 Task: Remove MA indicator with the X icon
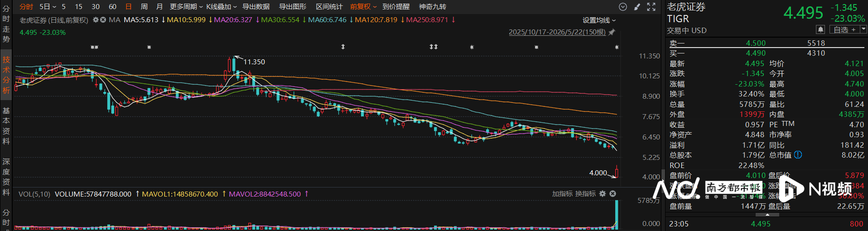tap(103, 20)
